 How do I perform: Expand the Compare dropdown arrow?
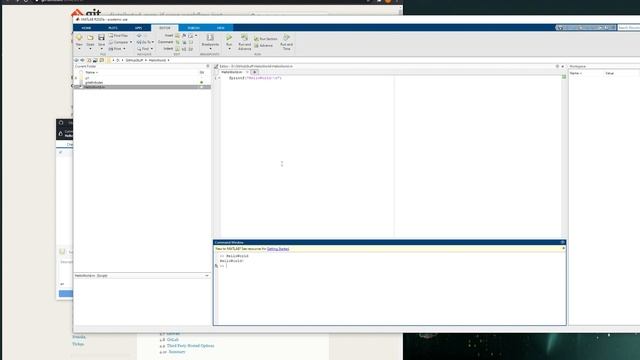point(131,42)
